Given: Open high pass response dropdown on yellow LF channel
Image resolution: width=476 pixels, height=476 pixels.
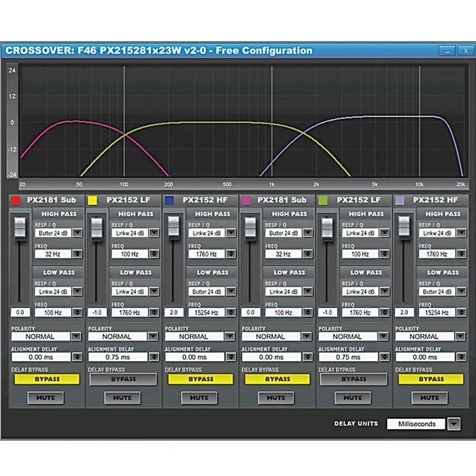Looking at the screenshot, I should 154,233.
